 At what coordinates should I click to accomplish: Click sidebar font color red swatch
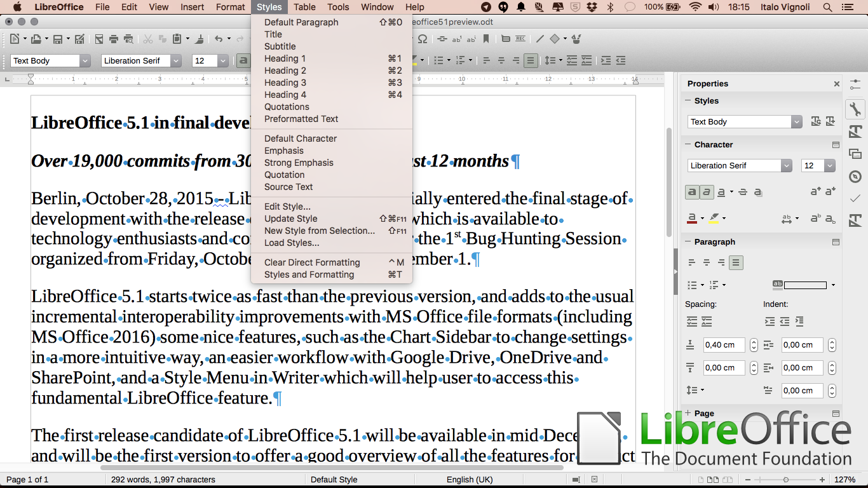point(692,219)
